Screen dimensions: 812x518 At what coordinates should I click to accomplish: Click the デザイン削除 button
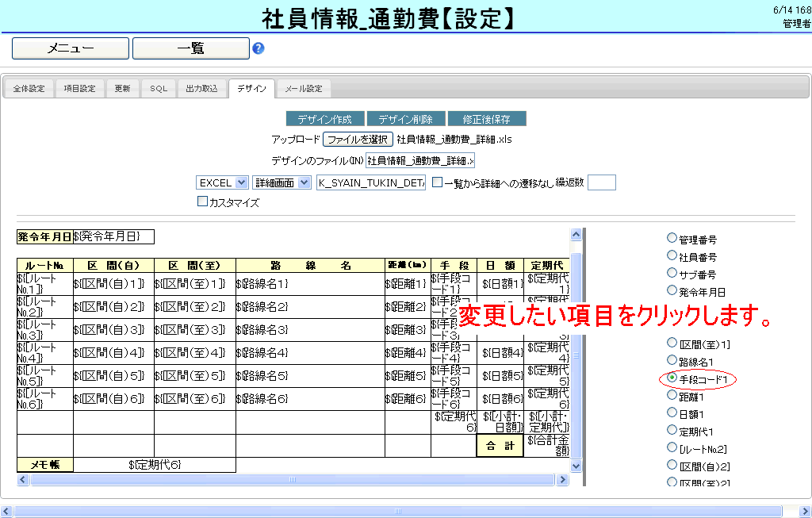(x=405, y=119)
